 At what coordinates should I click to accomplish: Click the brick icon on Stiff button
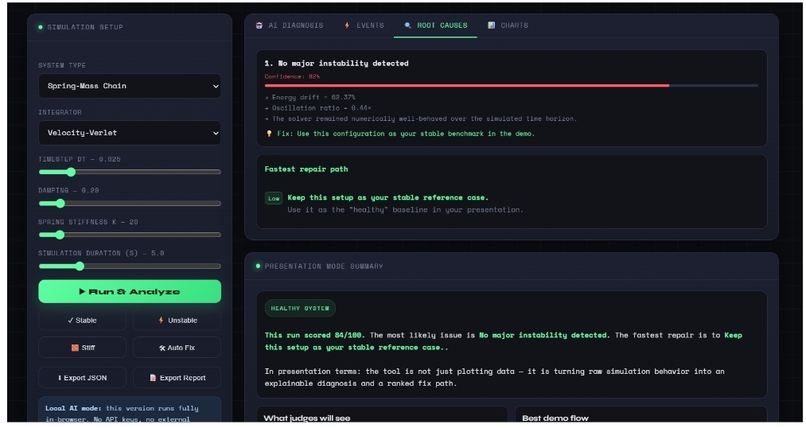pos(75,348)
